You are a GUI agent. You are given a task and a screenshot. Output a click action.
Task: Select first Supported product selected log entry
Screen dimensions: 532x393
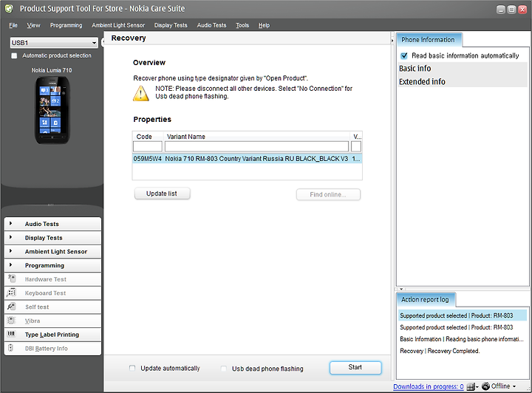[463, 315]
